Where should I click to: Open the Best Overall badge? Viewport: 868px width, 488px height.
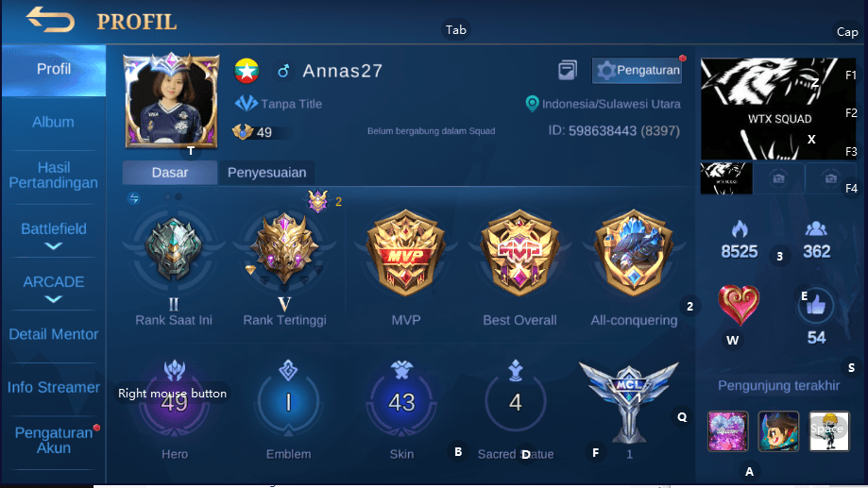tap(519, 252)
